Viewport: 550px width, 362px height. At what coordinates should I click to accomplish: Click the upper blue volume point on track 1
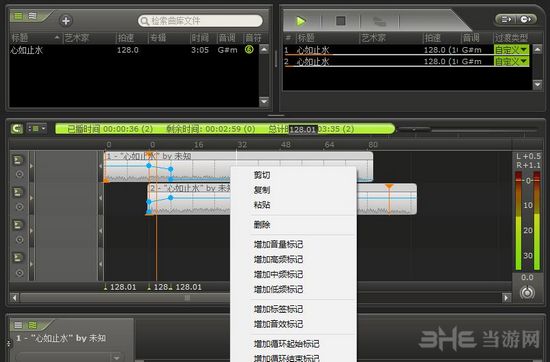tap(149, 165)
